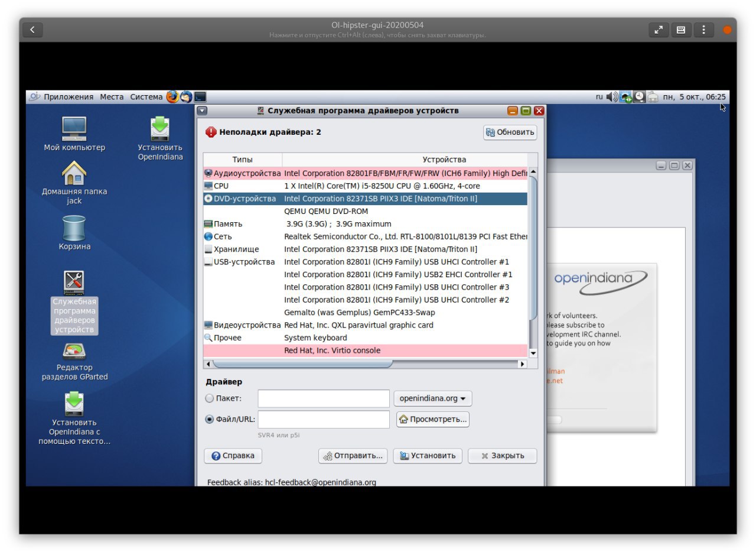Viewport: 756px width, 555px height.
Task: Open the openindiana.org repository dropdown
Action: pyautogui.click(x=432, y=398)
